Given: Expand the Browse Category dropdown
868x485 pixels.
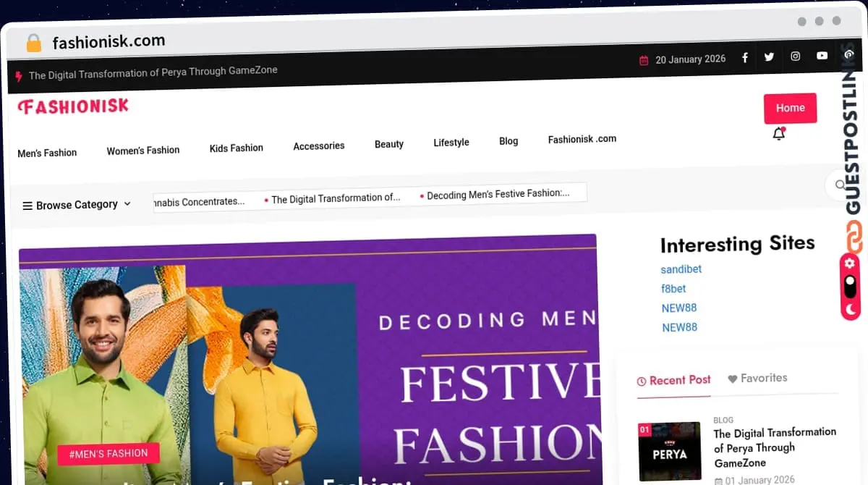Looking at the screenshot, I should [x=76, y=205].
